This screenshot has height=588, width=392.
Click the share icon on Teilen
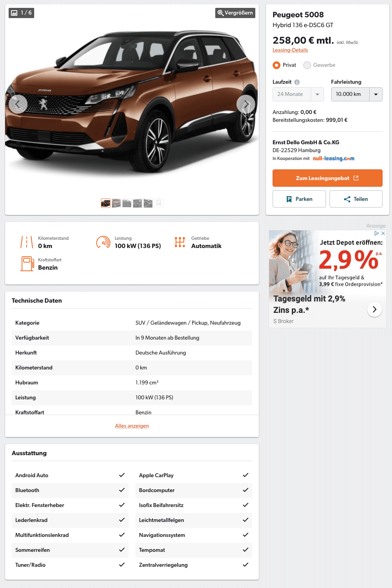[x=347, y=199]
